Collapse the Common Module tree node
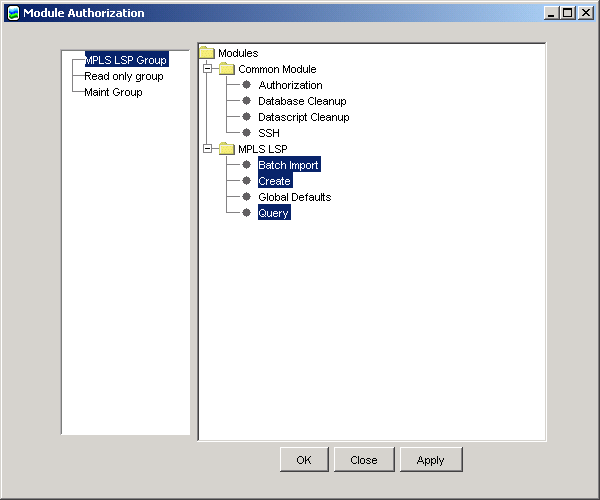 click(x=207, y=69)
